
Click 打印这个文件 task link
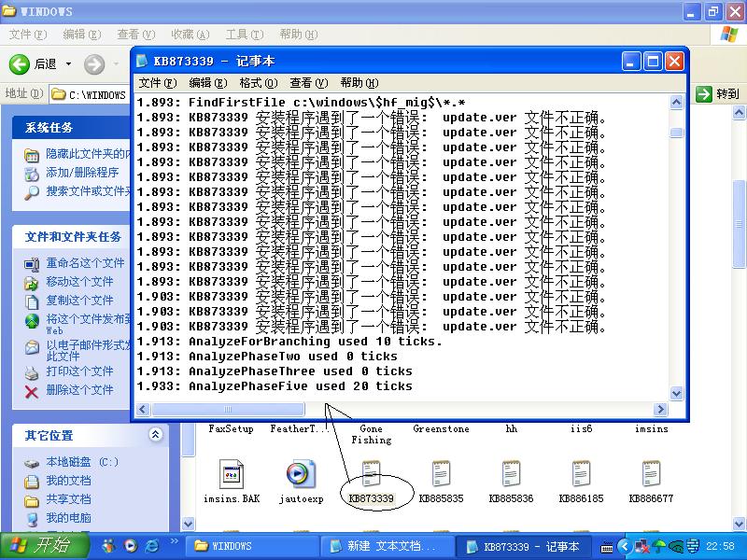pyautogui.click(x=79, y=371)
